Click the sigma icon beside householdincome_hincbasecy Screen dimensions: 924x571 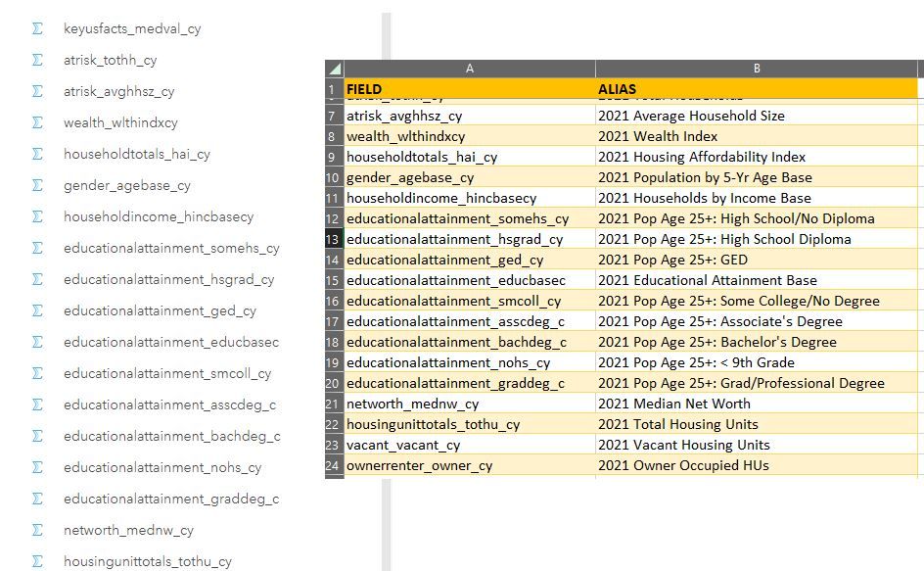coord(36,217)
